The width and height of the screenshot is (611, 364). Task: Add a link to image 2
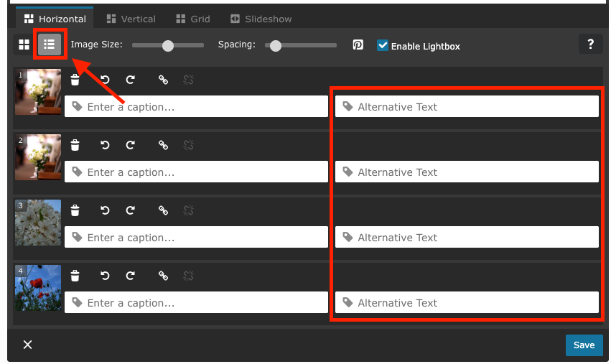(x=163, y=145)
